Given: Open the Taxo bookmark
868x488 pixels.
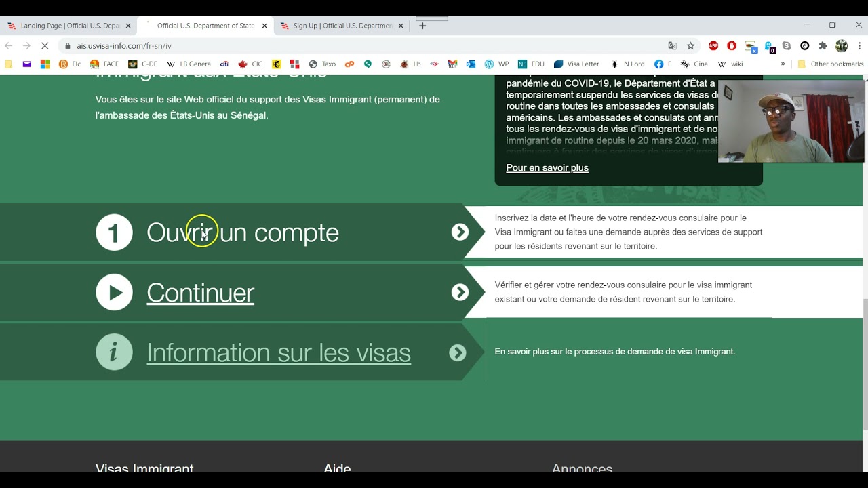Looking at the screenshot, I should [x=323, y=64].
